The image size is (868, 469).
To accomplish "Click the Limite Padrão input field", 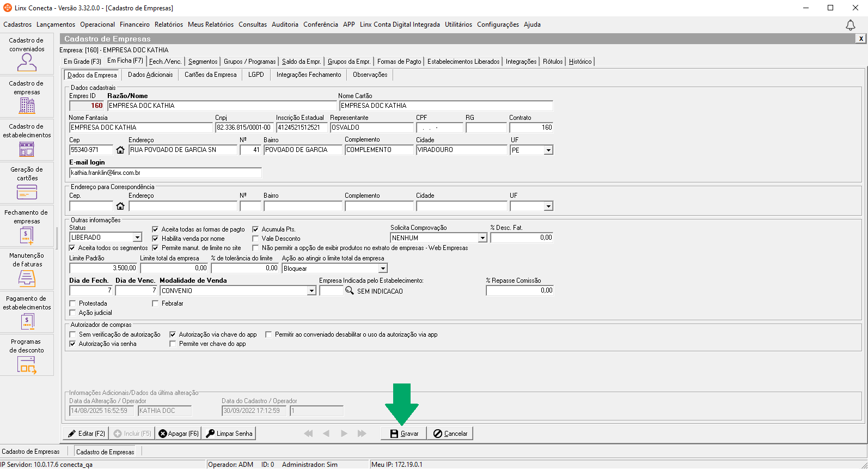I will tap(103, 268).
